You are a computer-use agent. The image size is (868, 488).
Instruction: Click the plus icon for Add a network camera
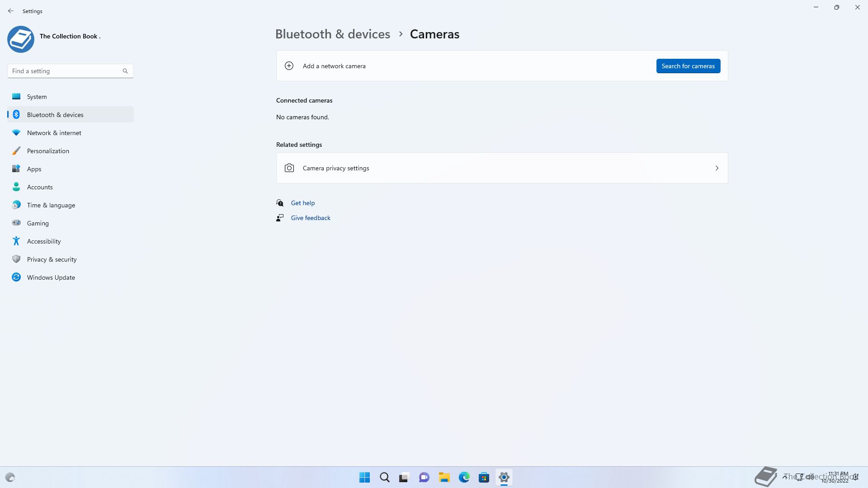click(289, 66)
